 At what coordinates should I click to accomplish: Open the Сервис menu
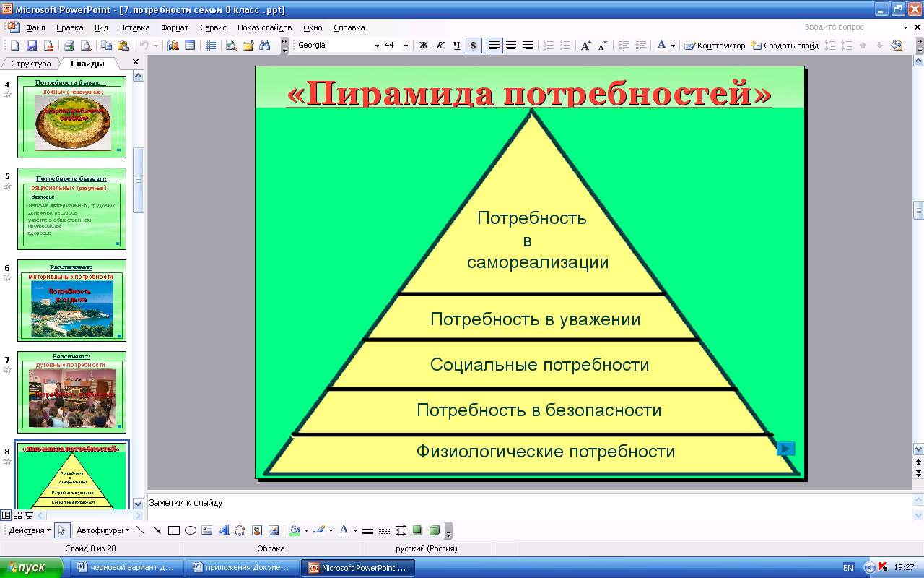[213, 27]
